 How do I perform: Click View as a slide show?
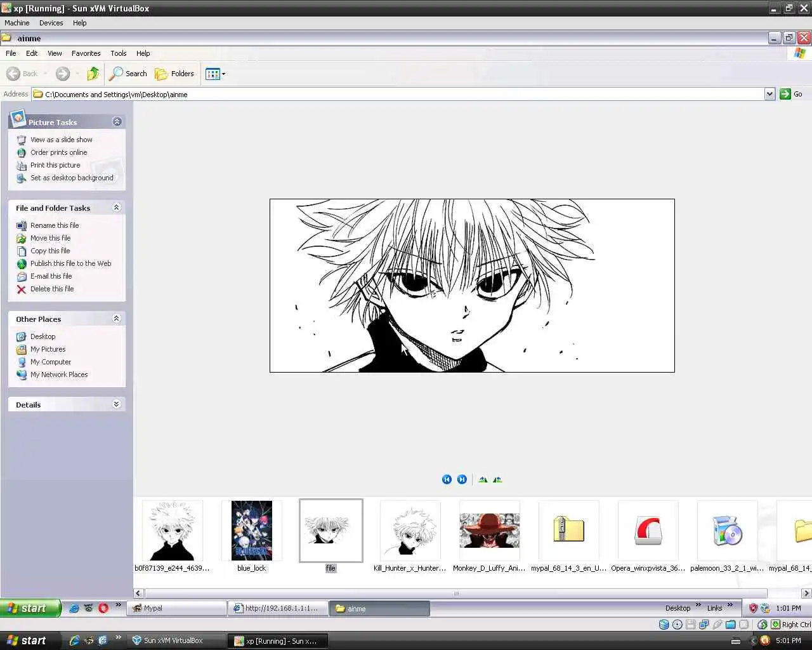pyautogui.click(x=62, y=140)
